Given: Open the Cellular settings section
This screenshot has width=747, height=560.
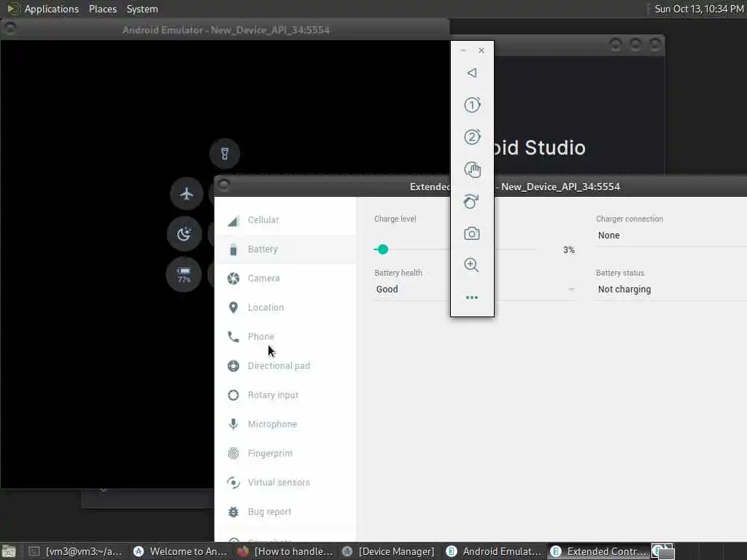Looking at the screenshot, I should point(285,220).
